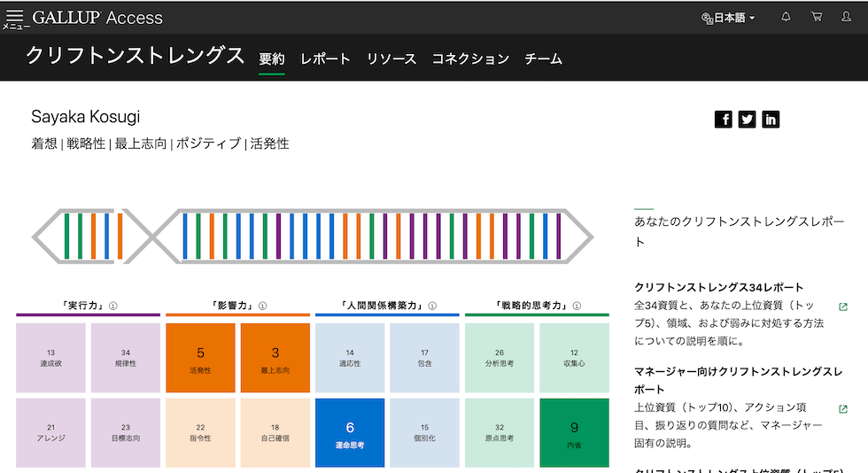Click info icon next to 戦略的思考力

pyautogui.click(x=577, y=306)
